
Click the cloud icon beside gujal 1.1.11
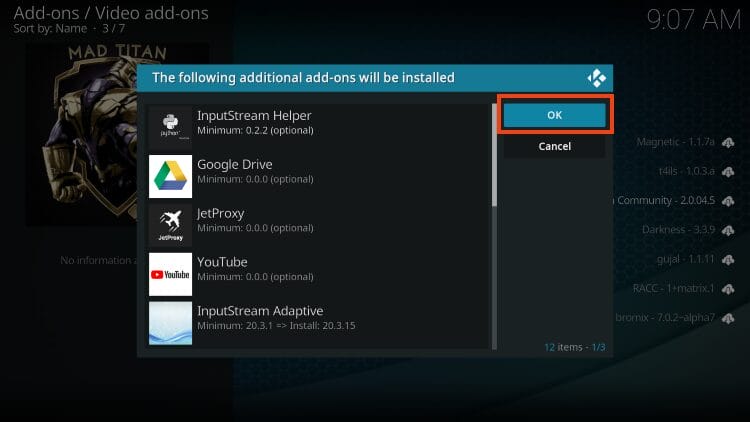(727, 258)
